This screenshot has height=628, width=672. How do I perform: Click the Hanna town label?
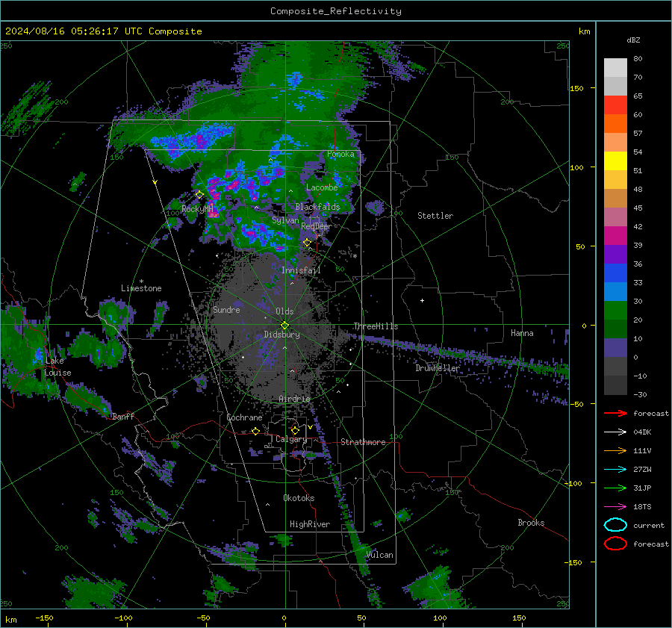522,333
